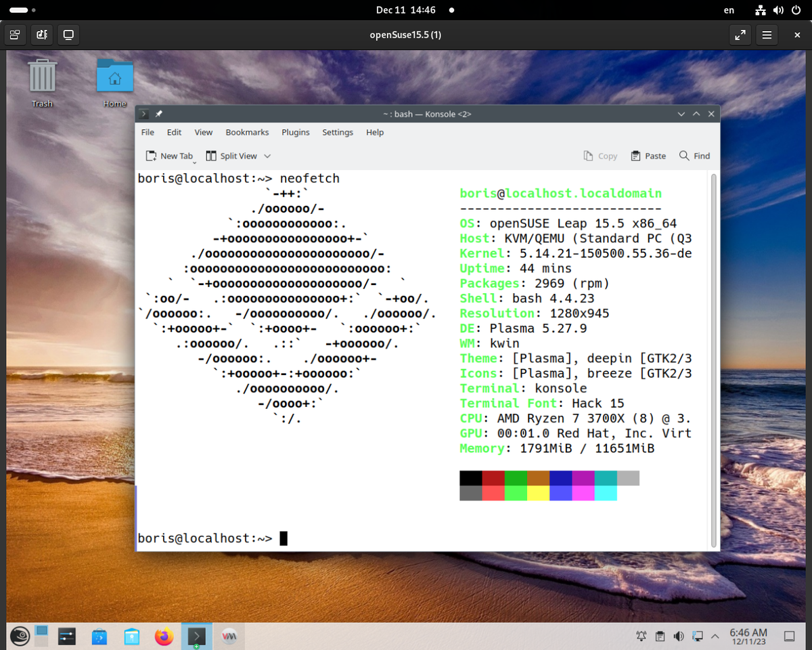This screenshot has width=812, height=650.
Task: Click the 'boris@localhost.localdomain' header text
Action: click(561, 194)
